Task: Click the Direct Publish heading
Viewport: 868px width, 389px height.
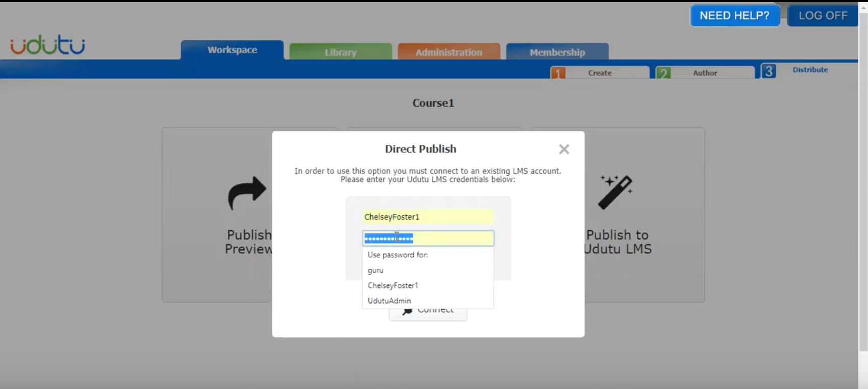Action: (x=421, y=149)
